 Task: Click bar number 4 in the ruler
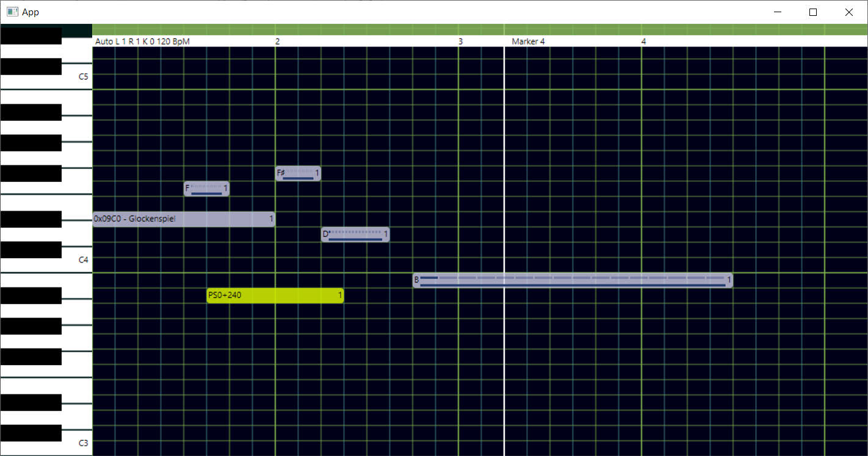click(x=643, y=42)
